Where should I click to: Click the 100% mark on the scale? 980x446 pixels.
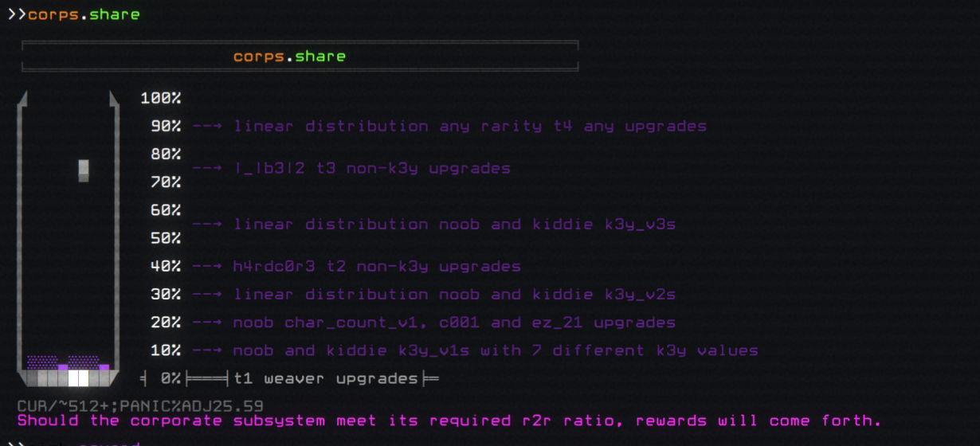pyautogui.click(x=161, y=99)
